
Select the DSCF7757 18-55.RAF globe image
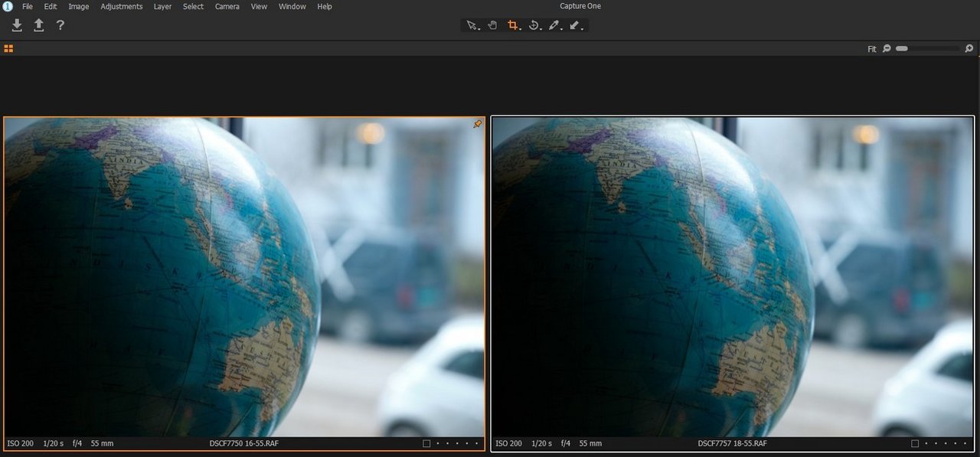pos(732,276)
